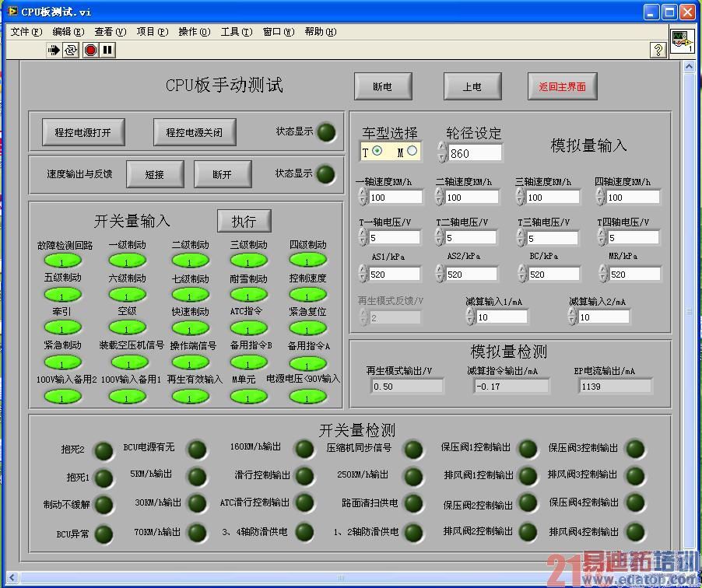This screenshot has height=588, width=702.
Task: Toggle the 故障检测回路 indicator button
Action: 62,261
